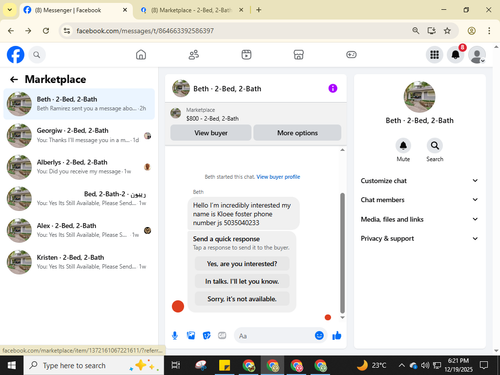Open the Kristen - 2-Bed, 2-Bath conversation
This screenshot has width=500, height=375.
79,262
